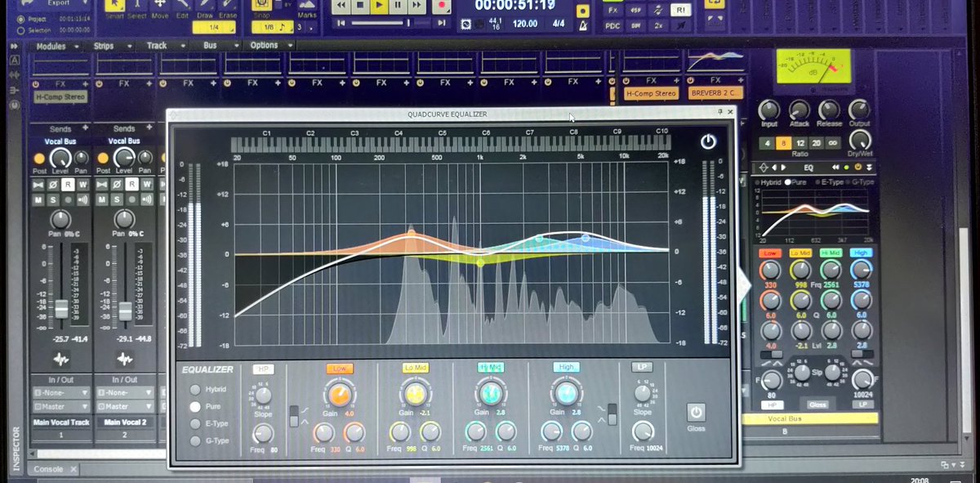Open the Track menu
This screenshot has height=483, width=980.
[155, 47]
